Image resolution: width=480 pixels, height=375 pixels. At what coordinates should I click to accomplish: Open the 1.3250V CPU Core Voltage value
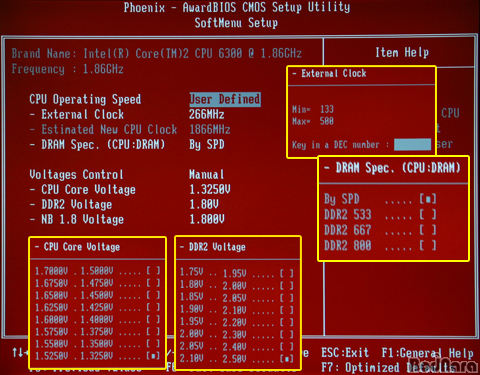pos(210,189)
